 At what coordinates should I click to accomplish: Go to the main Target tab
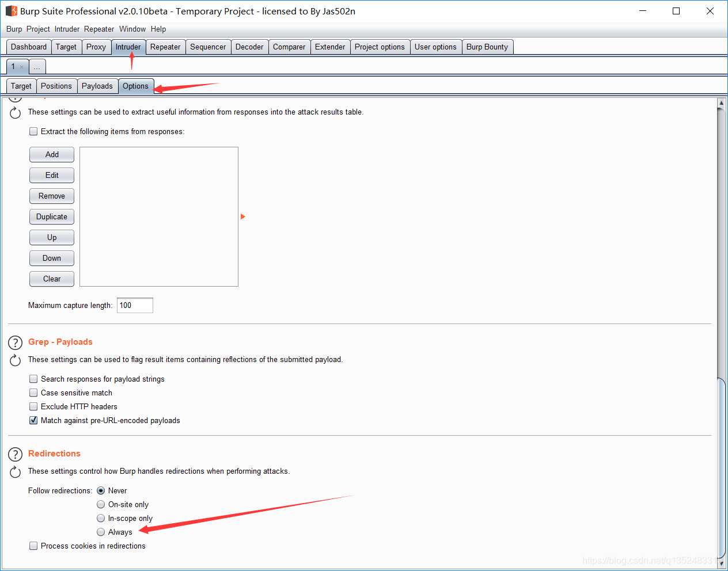pyautogui.click(x=66, y=47)
